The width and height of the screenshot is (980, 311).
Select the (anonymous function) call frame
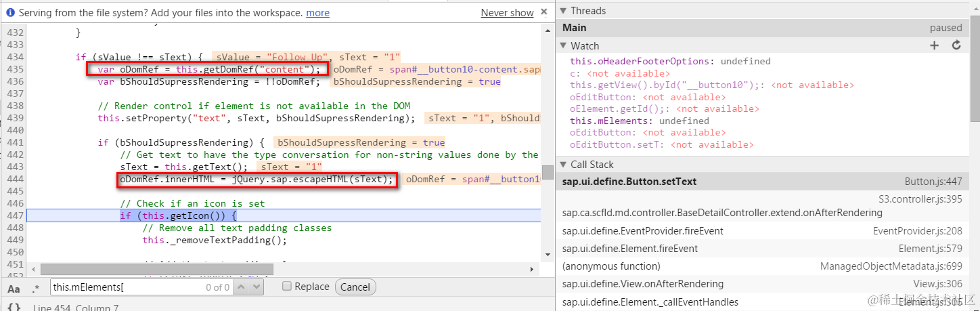[611, 266]
